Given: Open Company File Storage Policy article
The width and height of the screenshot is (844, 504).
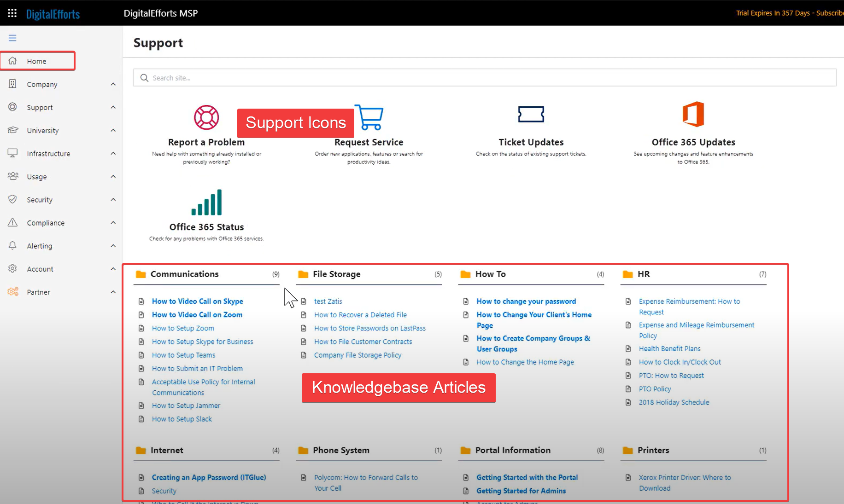Looking at the screenshot, I should tap(358, 355).
